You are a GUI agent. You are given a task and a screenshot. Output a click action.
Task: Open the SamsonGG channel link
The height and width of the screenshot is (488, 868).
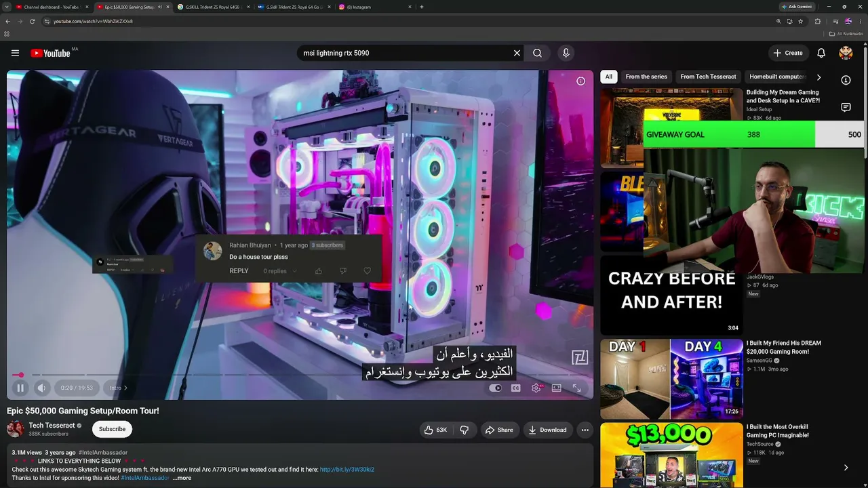pyautogui.click(x=760, y=361)
